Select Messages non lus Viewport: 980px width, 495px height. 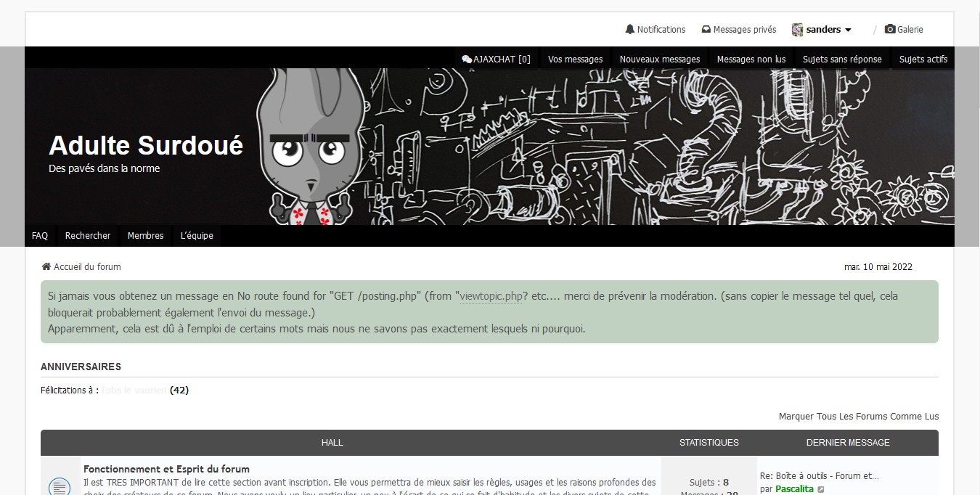coord(751,60)
